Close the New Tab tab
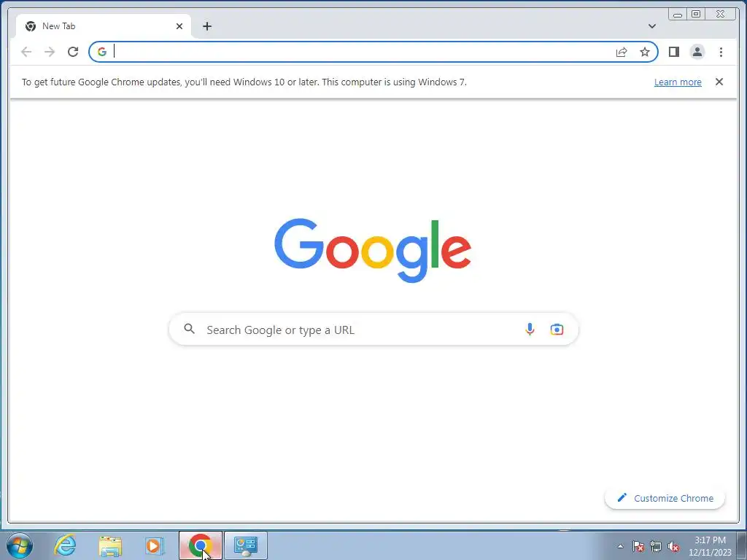 point(179,26)
